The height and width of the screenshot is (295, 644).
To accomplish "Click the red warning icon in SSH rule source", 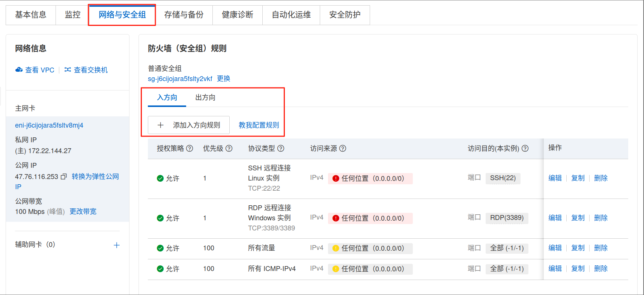I will (x=336, y=178).
